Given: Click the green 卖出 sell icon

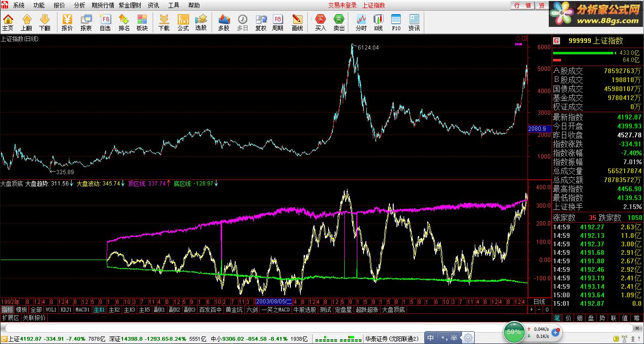Looking at the screenshot, I should click(x=339, y=22).
